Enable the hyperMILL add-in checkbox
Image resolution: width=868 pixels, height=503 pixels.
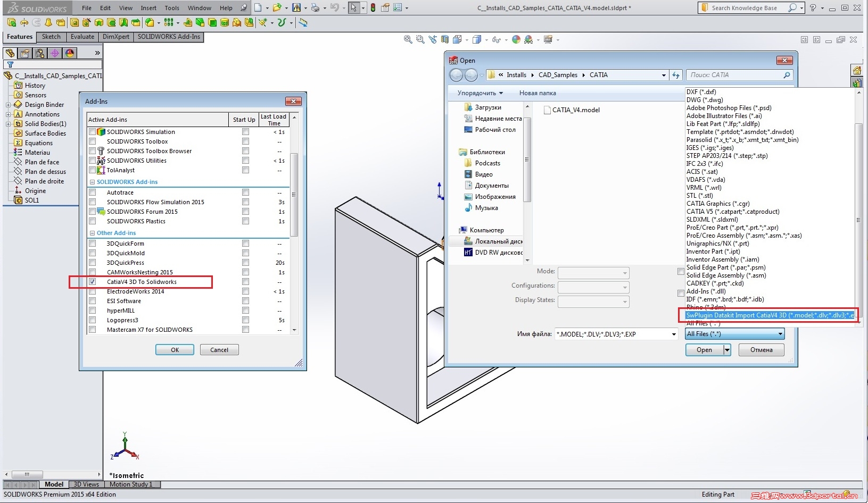(93, 311)
